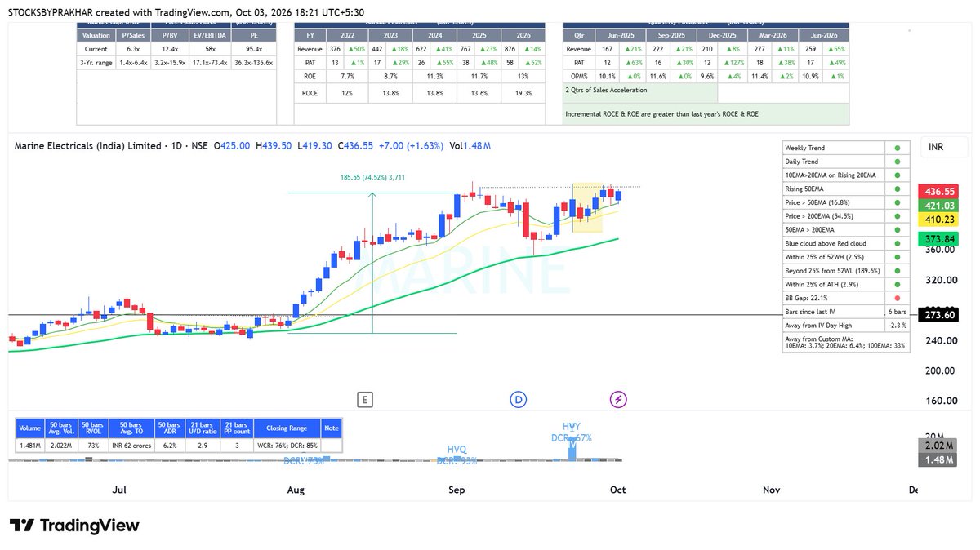This screenshot has height=550, width=980.
Task: Click the Marine Electricals (India) Limited symbol title
Action: [87, 146]
